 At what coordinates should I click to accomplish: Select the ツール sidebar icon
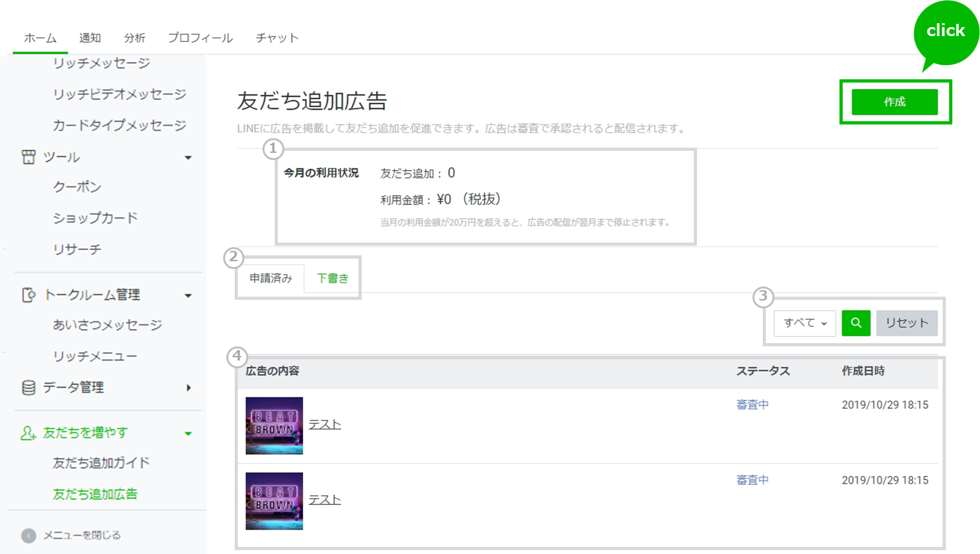coord(29,157)
